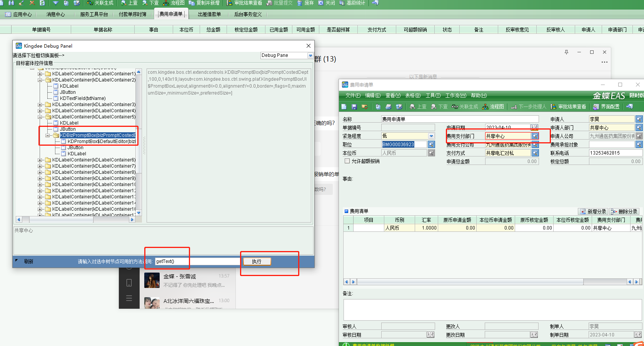Click the lookup icon for 费用支付部门

[x=535, y=136]
